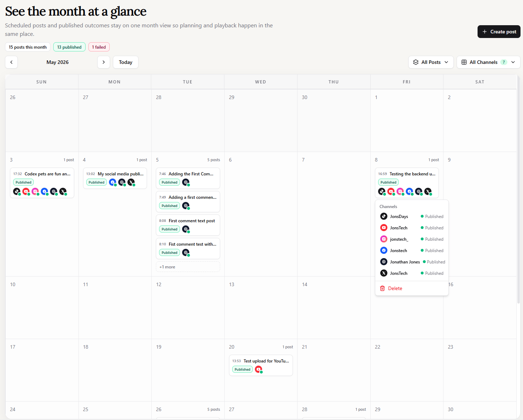
Task: Click Instagram icon on Testing the backend post
Action: (400, 191)
